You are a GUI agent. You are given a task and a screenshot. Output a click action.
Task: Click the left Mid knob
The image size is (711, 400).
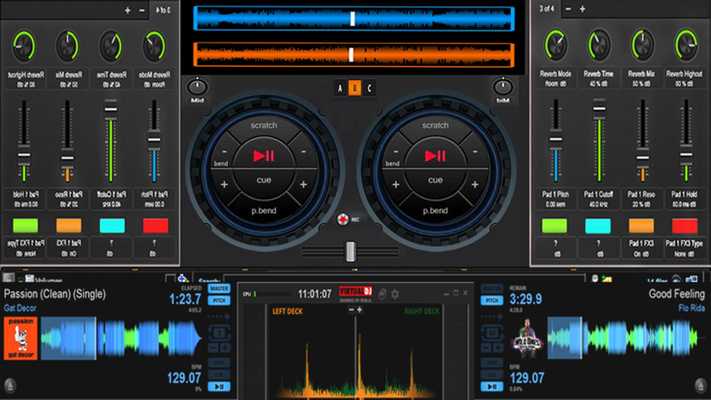click(x=197, y=87)
